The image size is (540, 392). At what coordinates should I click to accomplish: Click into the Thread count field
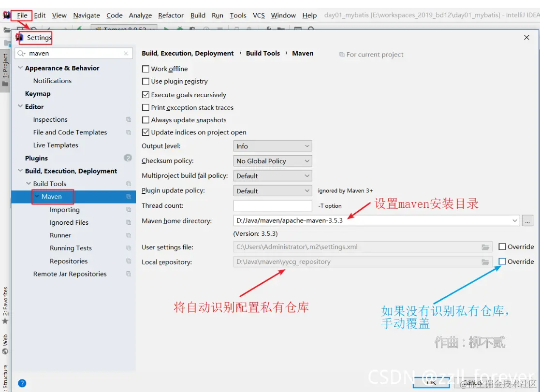(272, 205)
